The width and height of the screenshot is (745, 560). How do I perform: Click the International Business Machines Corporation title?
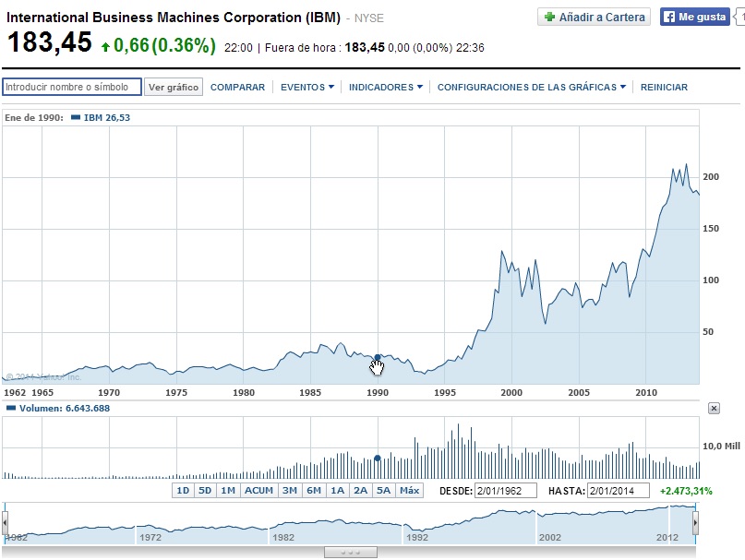pos(174,18)
